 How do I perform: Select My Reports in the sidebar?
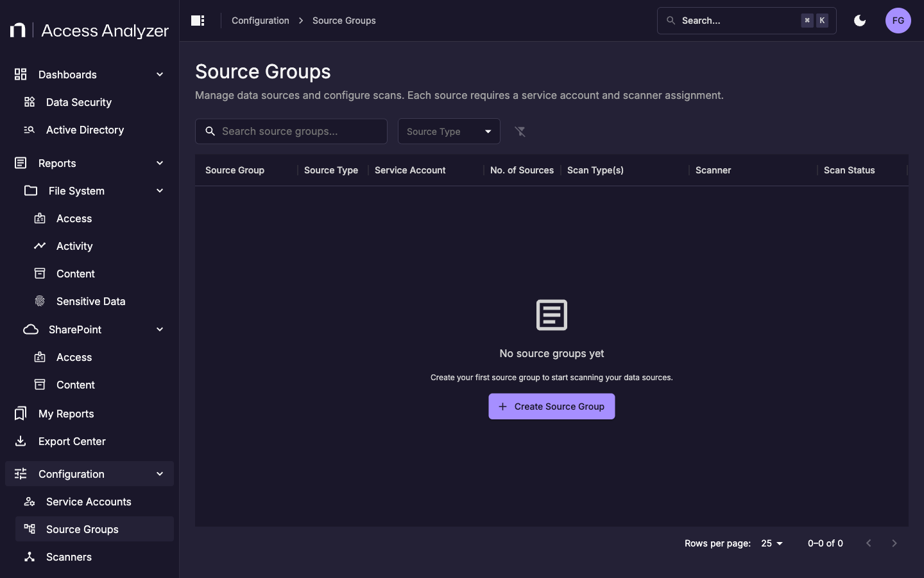point(67,414)
